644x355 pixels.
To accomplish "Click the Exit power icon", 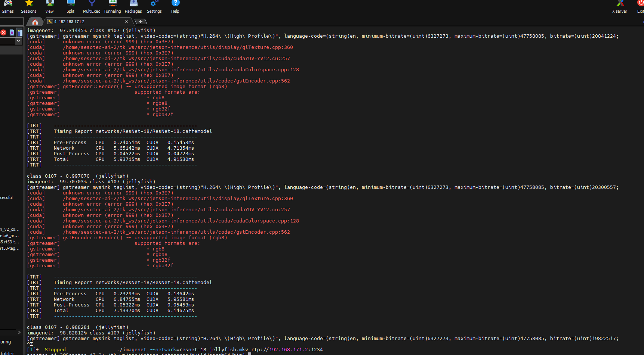I will (640, 7).
